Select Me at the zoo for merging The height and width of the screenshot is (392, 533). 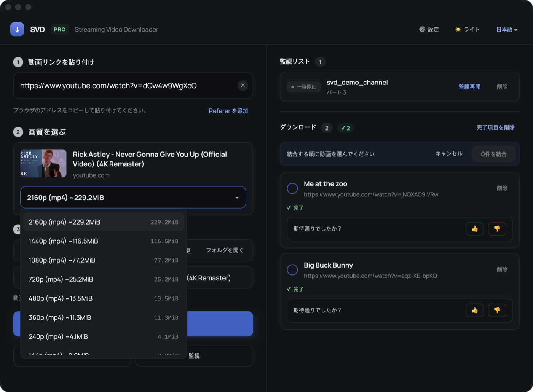point(292,188)
